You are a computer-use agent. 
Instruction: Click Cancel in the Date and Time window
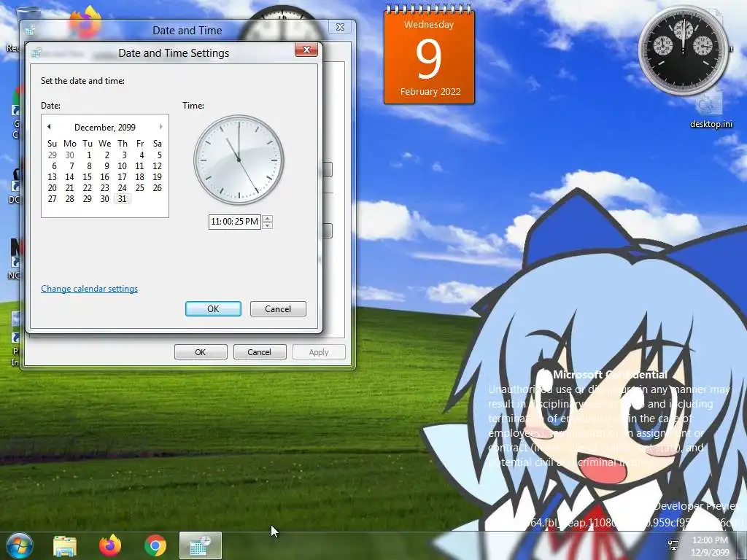[x=260, y=352]
